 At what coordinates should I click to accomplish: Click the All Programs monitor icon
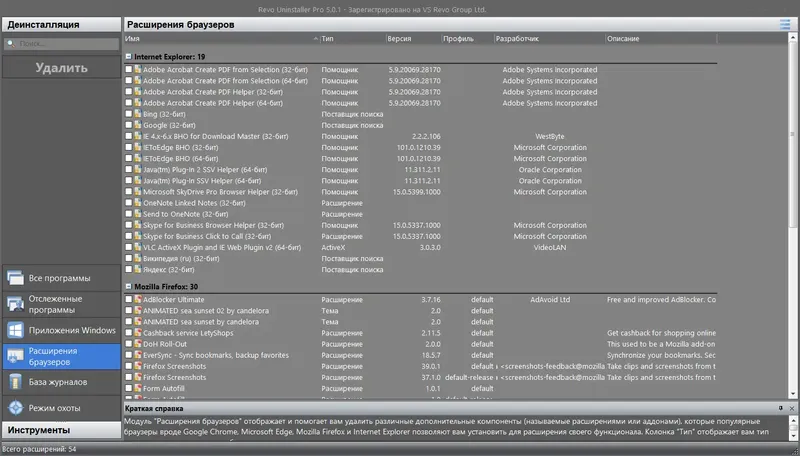(15, 278)
